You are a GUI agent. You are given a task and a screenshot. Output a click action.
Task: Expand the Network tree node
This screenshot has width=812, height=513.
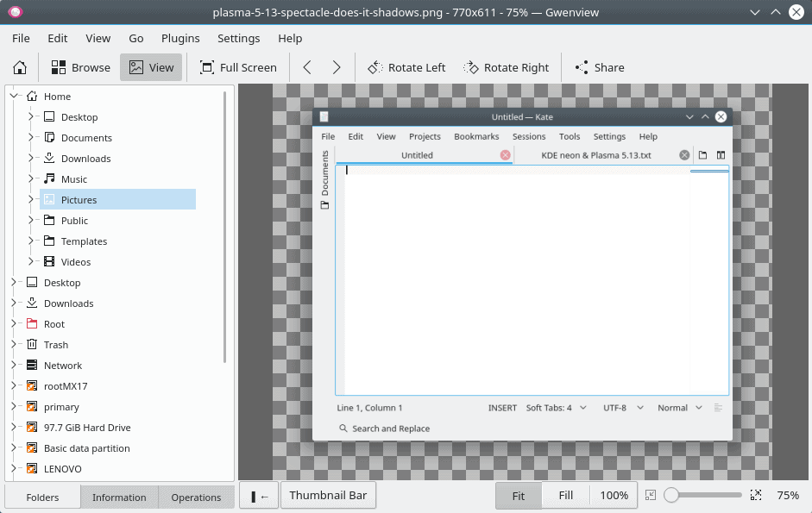[x=14, y=365]
